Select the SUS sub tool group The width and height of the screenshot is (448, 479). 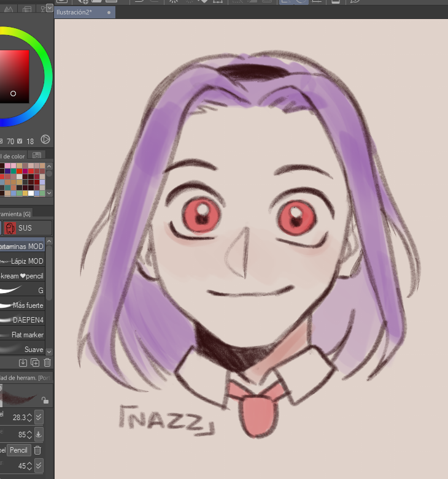pos(27,228)
